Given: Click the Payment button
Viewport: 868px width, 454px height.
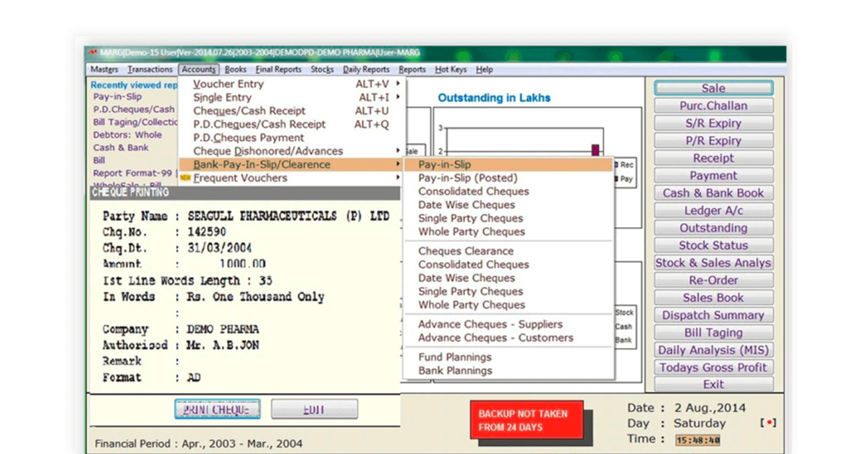Looking at the screenshot, I should 713,176.
